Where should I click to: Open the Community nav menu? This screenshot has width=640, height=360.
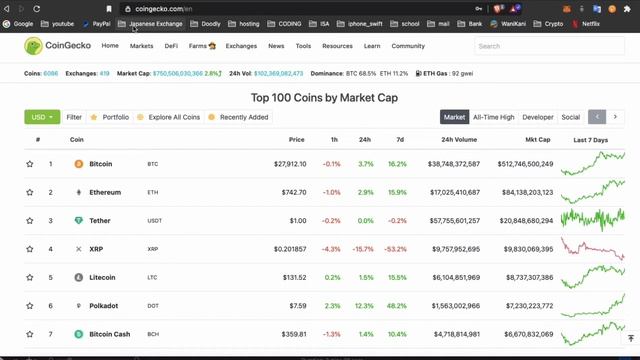click(408, 46)
